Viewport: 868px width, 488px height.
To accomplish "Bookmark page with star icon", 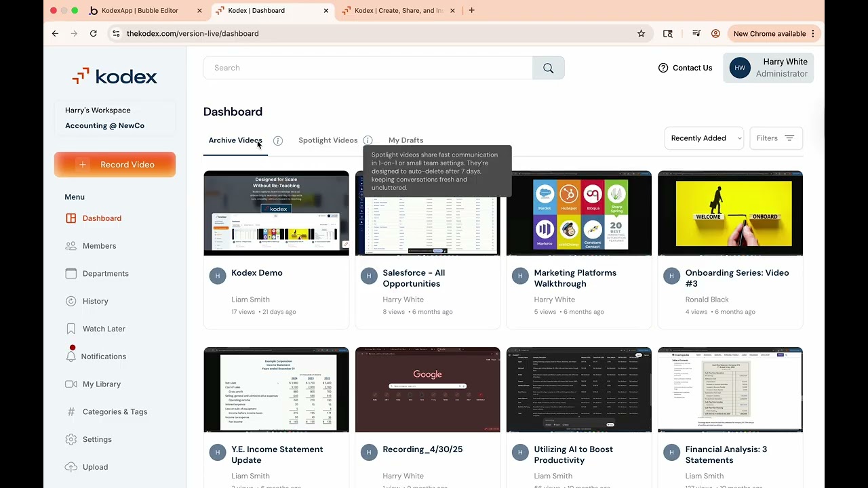I will click(x=641, y=33).
